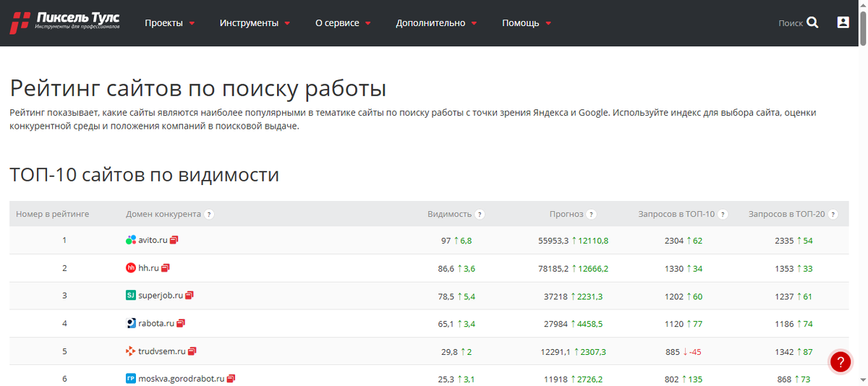
Task: Expand the Дополнительно dropdown menu
Action: coord(437,23)
